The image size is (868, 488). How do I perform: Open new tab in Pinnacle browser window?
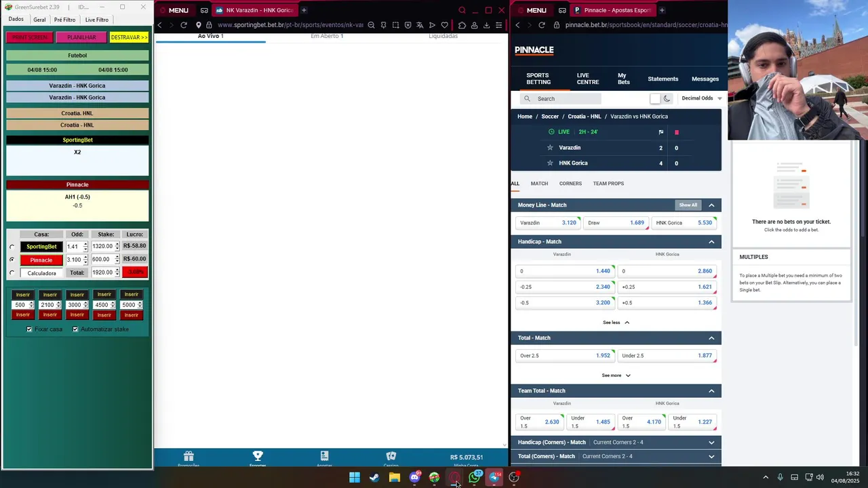click(662, 10)
